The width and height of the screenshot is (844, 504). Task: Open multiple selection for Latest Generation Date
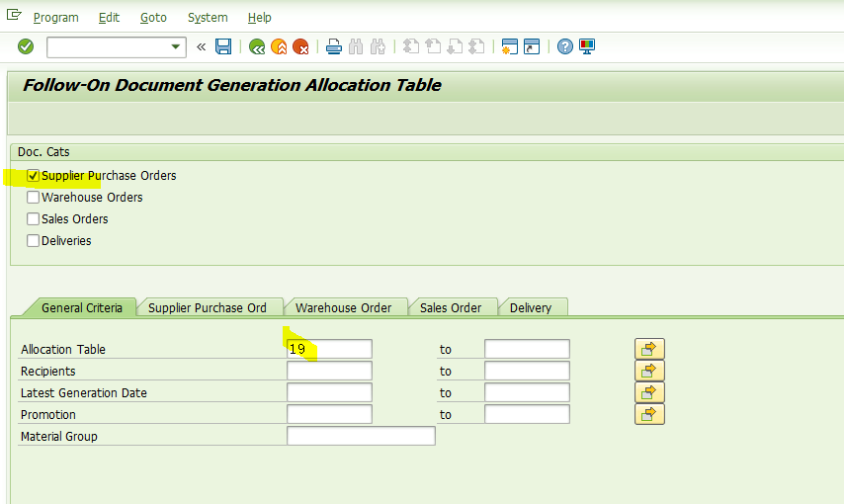(x=649, y=392)
